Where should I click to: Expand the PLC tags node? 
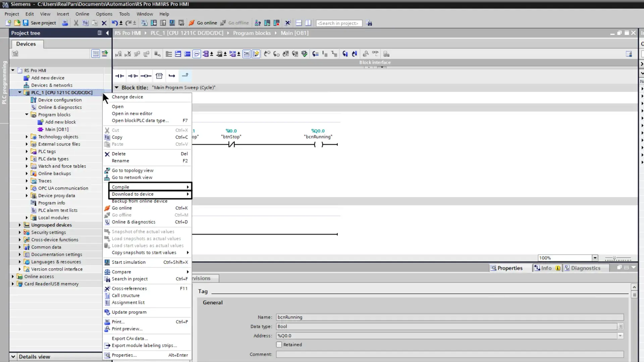click(x=27, y=152)
